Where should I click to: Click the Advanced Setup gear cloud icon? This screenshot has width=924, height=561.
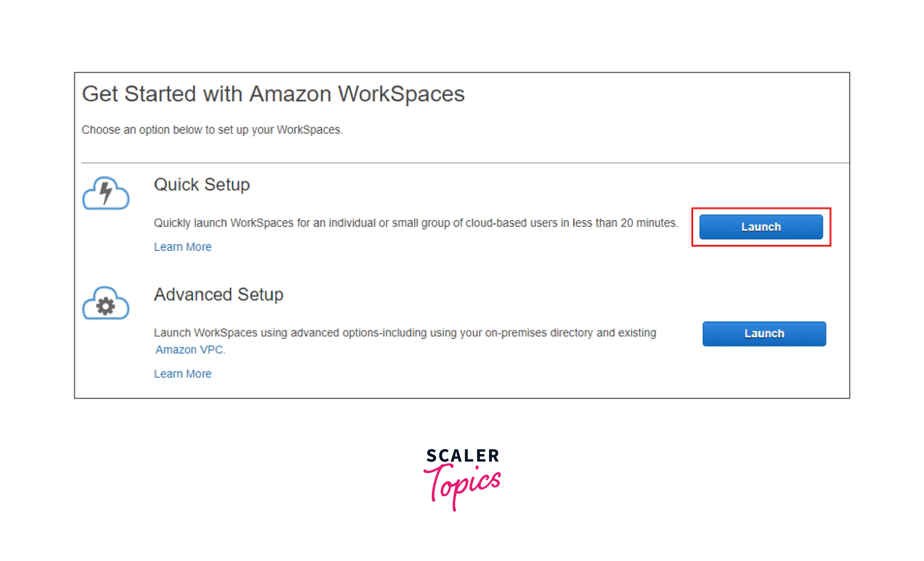click(x=106, y=304)
